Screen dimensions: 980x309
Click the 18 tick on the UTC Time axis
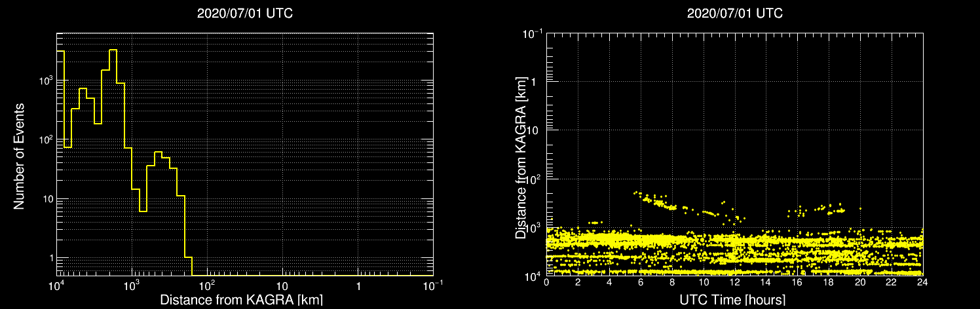[x=829, y=282]
